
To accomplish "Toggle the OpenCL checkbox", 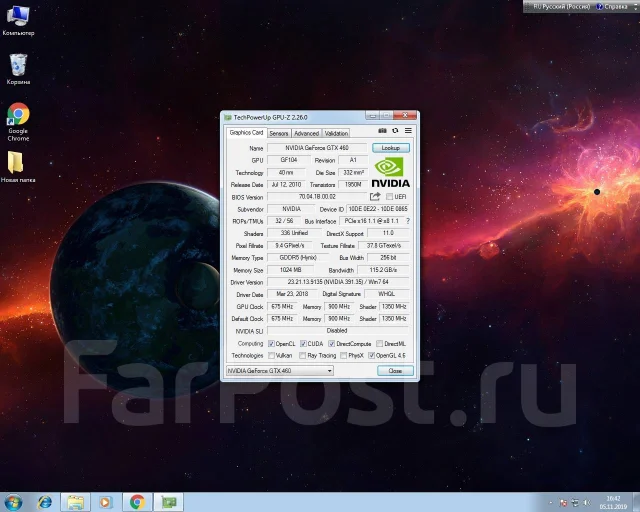I will point(271,344).
